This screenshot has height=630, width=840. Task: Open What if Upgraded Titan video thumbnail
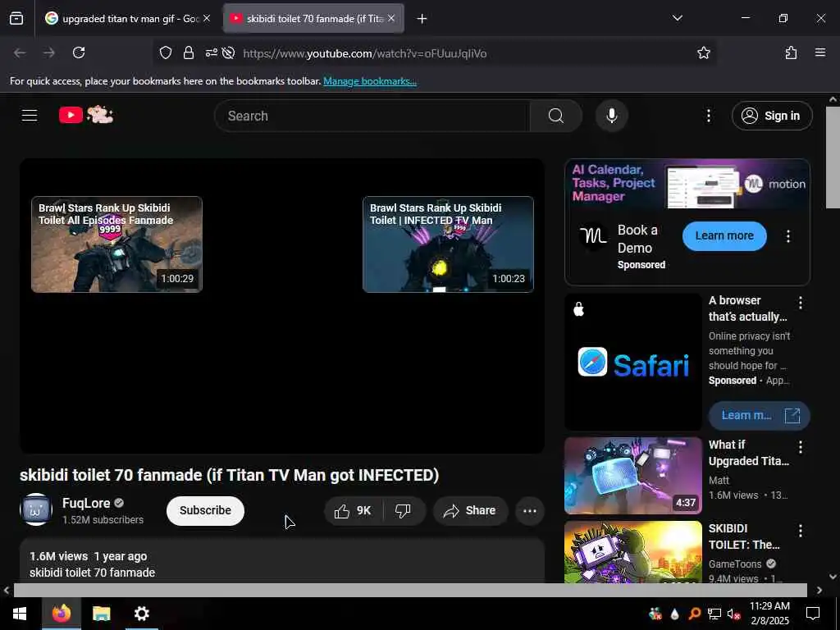click(633, 476)
